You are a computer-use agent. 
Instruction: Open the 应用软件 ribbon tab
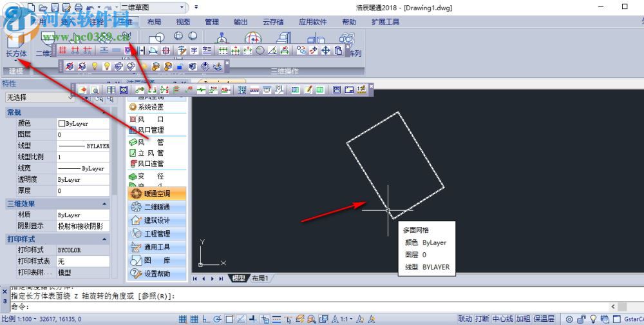(312, 22)
